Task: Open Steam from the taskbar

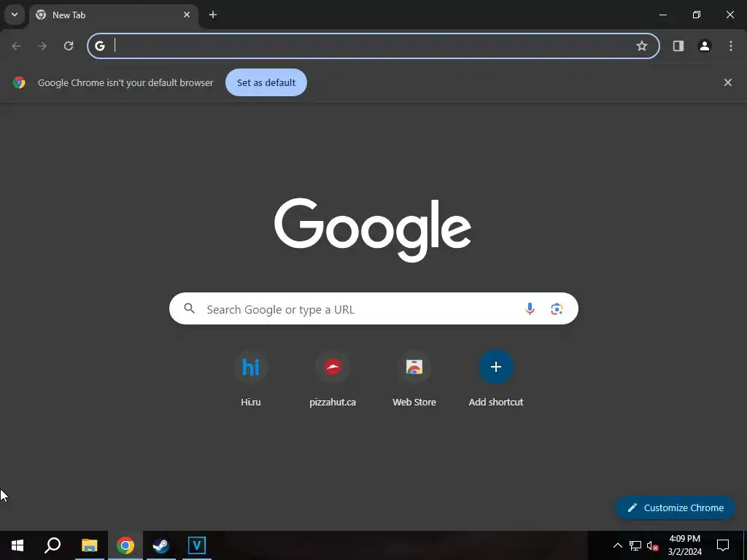Action: pos(161,545)
